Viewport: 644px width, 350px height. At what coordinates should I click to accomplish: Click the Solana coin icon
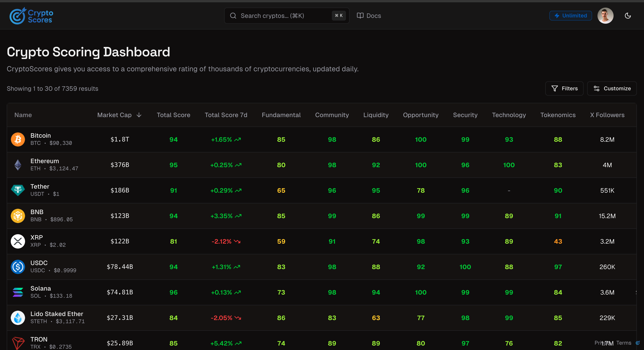18,292
